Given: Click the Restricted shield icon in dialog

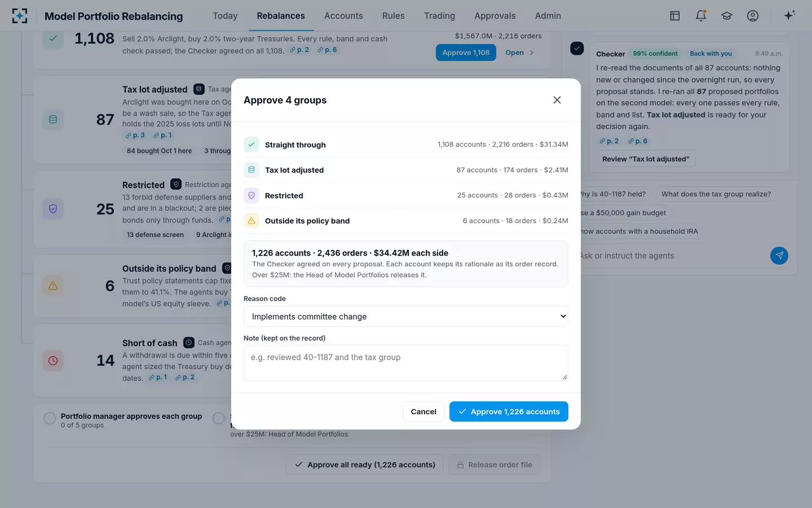Looking at the screenshot, I should [251, 195].
